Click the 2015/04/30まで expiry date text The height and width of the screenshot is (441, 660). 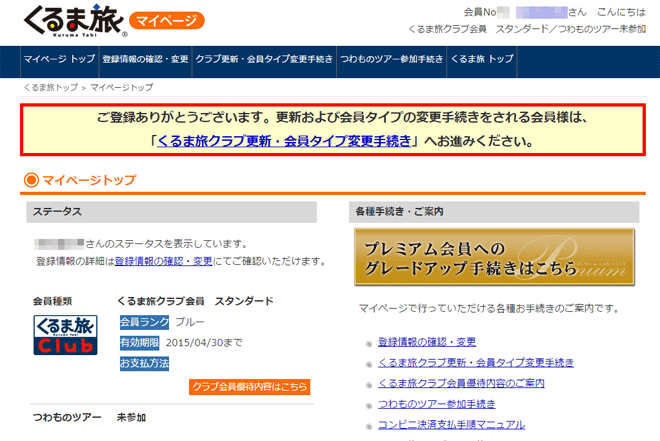coord(204,343)
